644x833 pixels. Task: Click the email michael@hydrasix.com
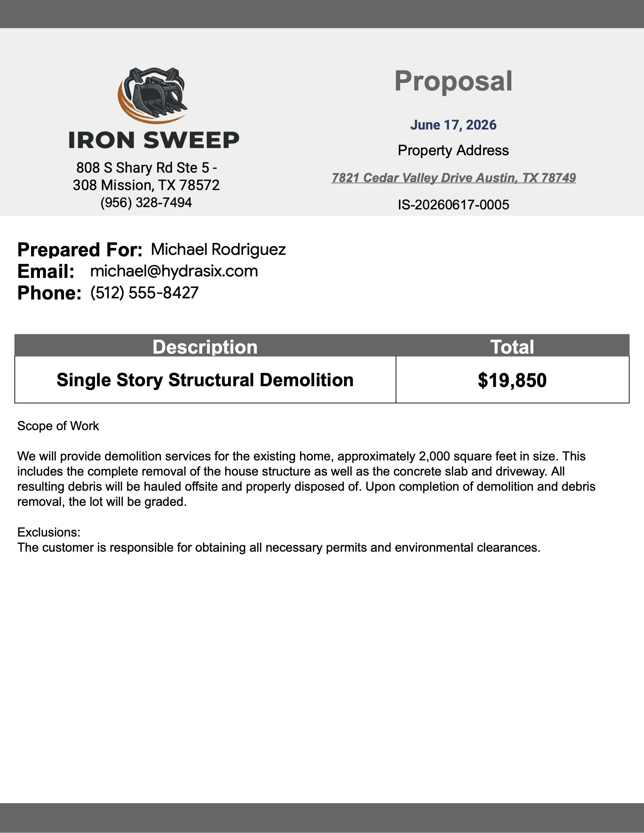tap(174, 271)
